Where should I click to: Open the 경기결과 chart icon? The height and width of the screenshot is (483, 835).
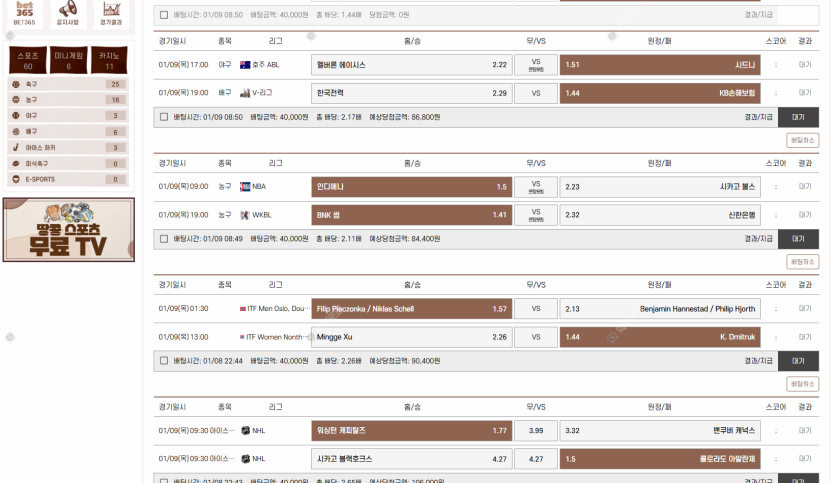point(111,13)
